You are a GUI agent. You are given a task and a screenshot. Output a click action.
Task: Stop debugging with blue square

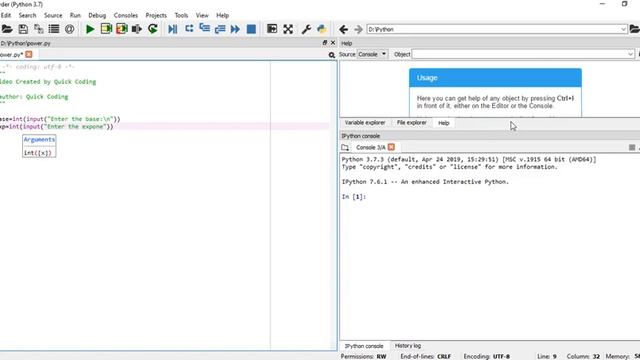[251, 29]
